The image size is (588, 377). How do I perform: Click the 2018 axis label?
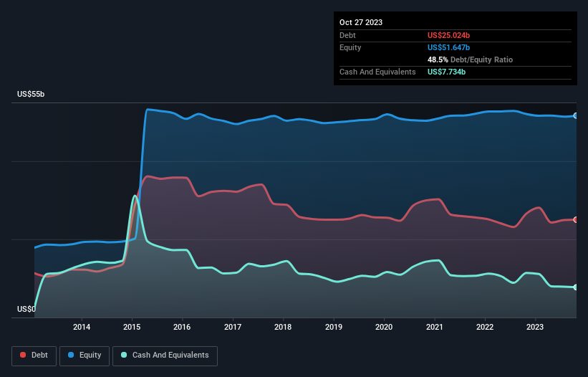(283, 327)
